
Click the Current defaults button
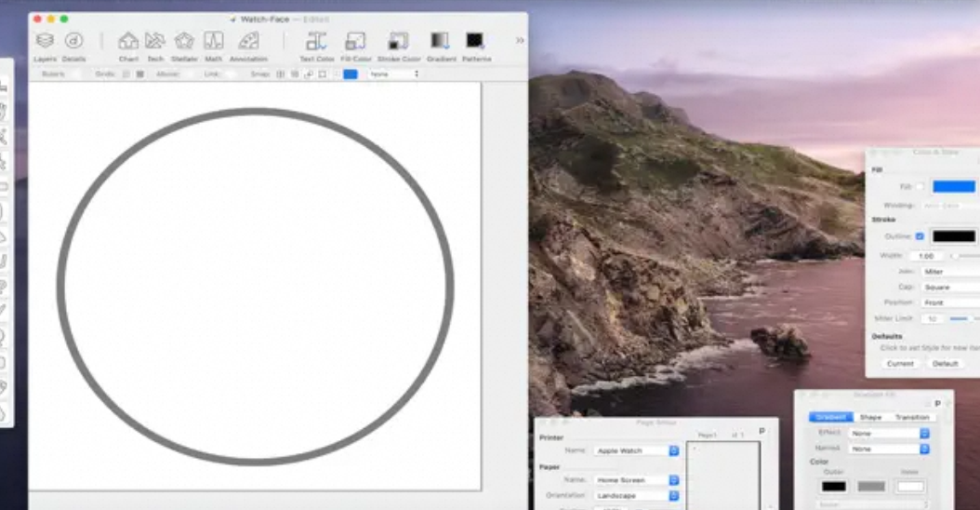[x=901, y=364]
